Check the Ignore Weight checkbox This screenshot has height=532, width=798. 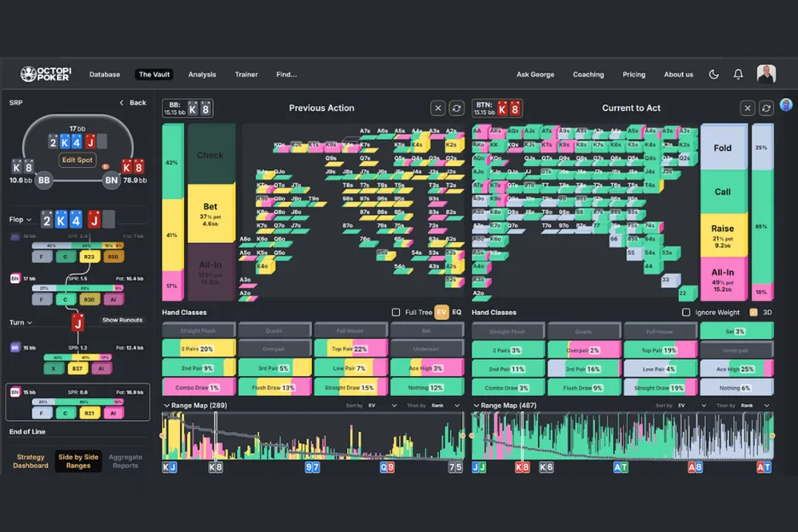coord(686,313)
